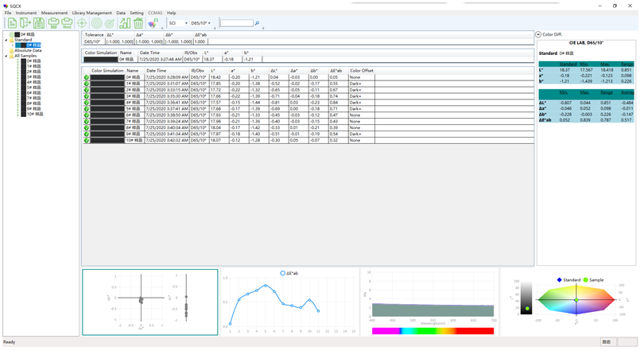Screen dimensions: 644x351
Task: Toggle ΔE*ab series legend marker in chart
Action: click(282, 273)
